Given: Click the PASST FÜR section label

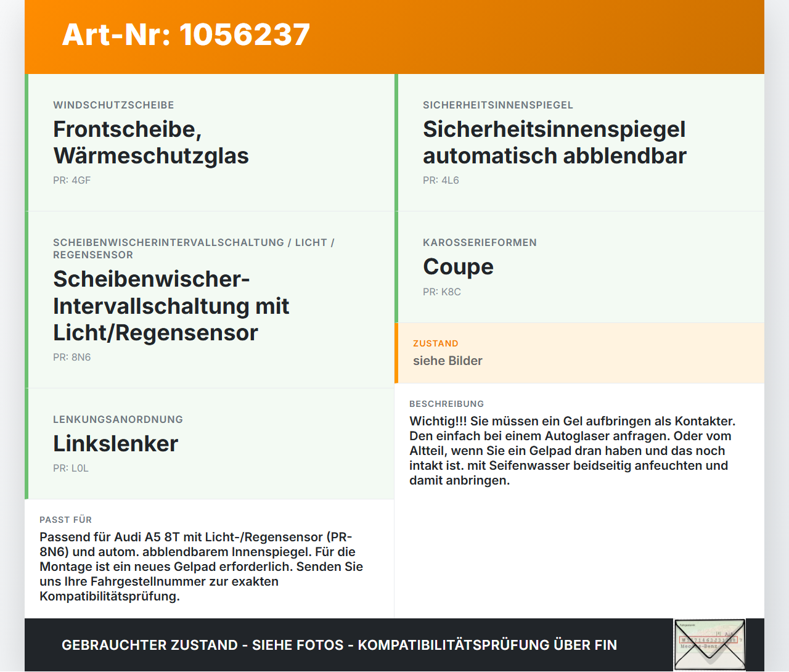Looking at the screenshot, I should [65, 520].
